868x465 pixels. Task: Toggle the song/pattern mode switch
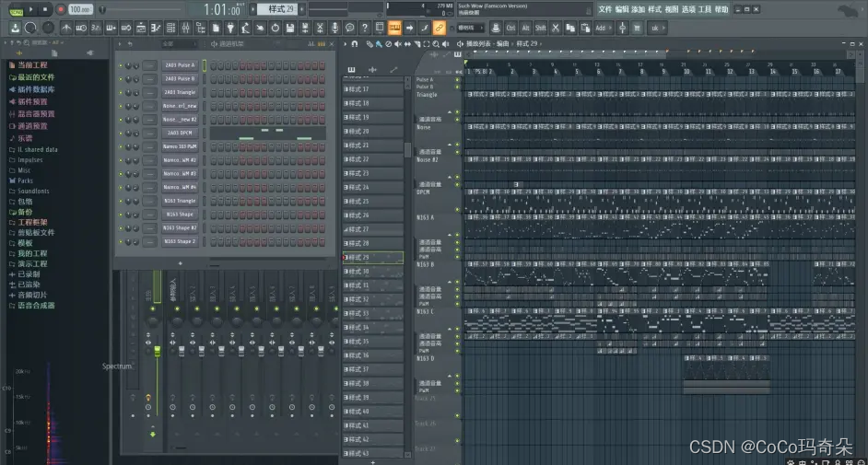pyautogui.click(x=16, y=10)
